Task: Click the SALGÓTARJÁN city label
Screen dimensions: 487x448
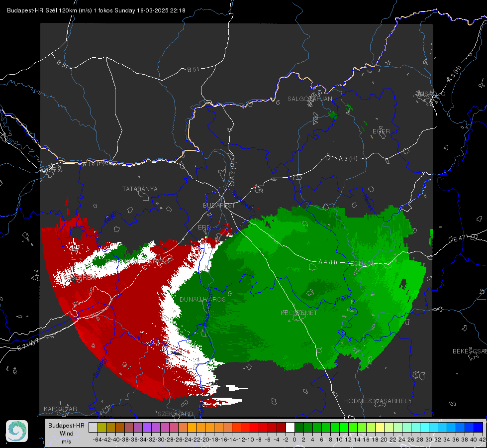Action: pyautogui.click(x=309, y=99)
